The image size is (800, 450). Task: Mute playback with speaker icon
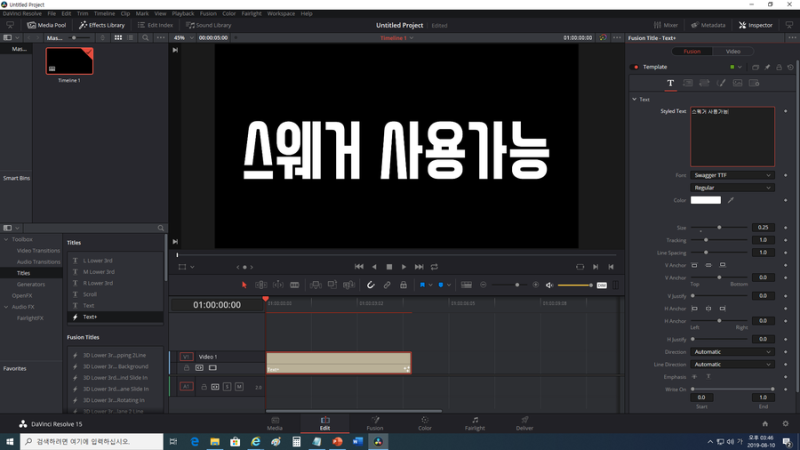549,285
